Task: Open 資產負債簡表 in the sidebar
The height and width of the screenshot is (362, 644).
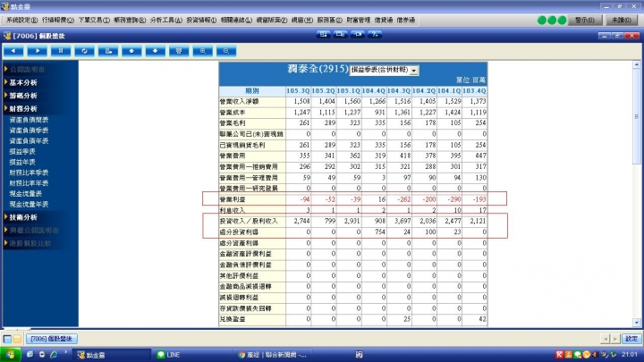Action: pos(29,120)
